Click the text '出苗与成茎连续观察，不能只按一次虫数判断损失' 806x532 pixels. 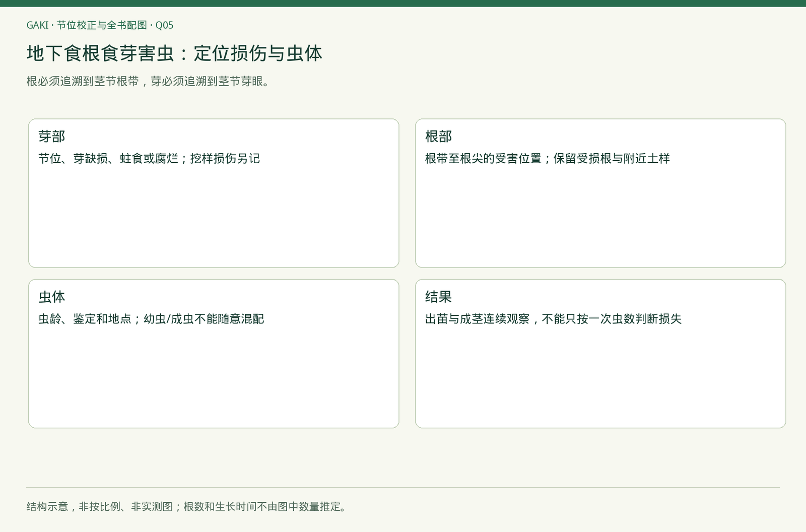[x=554, y=319]
